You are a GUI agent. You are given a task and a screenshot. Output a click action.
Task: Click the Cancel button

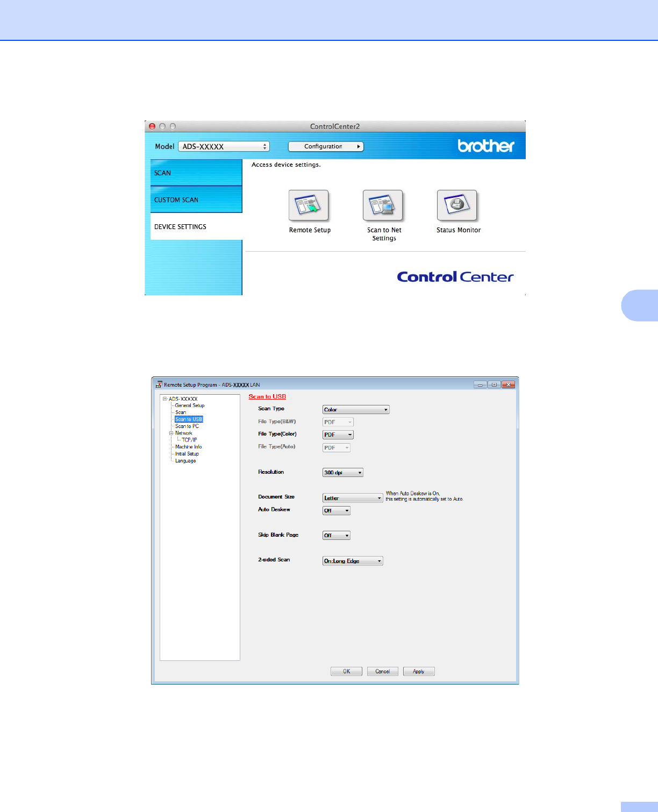click(383, 671)
